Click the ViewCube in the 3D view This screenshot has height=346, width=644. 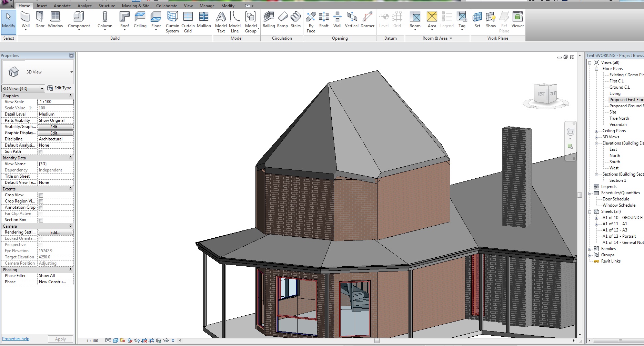coord(546,94)
